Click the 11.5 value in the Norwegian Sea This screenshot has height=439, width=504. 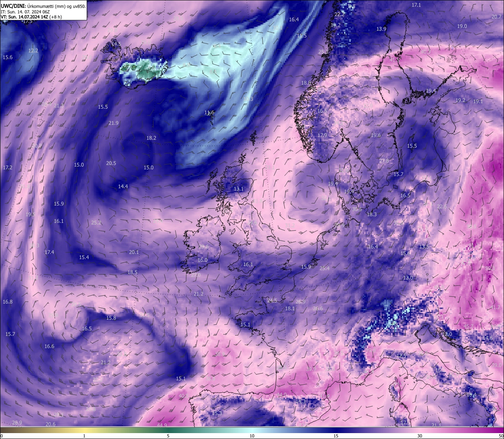coord(302,36)
